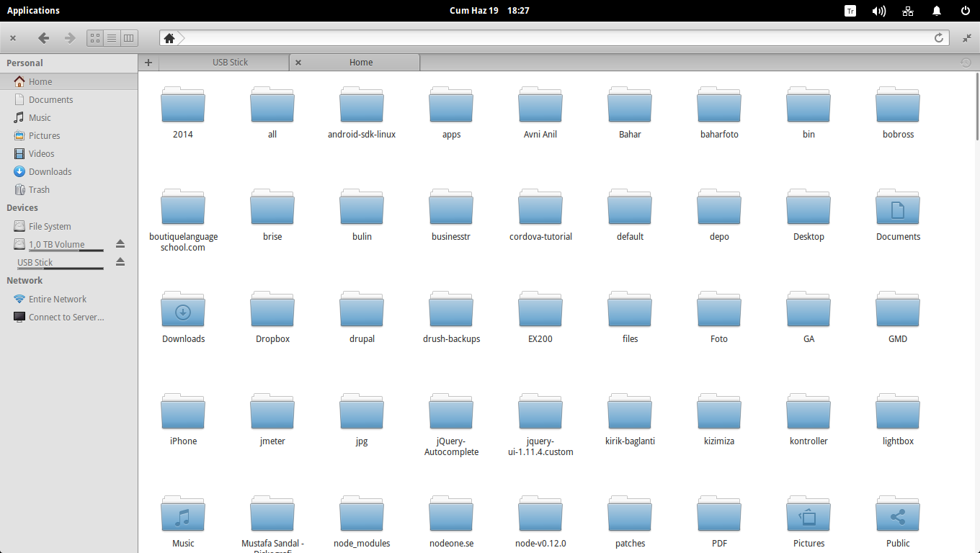This screenshot has width=980, height=553.
Task: Select the 2014 folder
Action: (x=183, y=112)
